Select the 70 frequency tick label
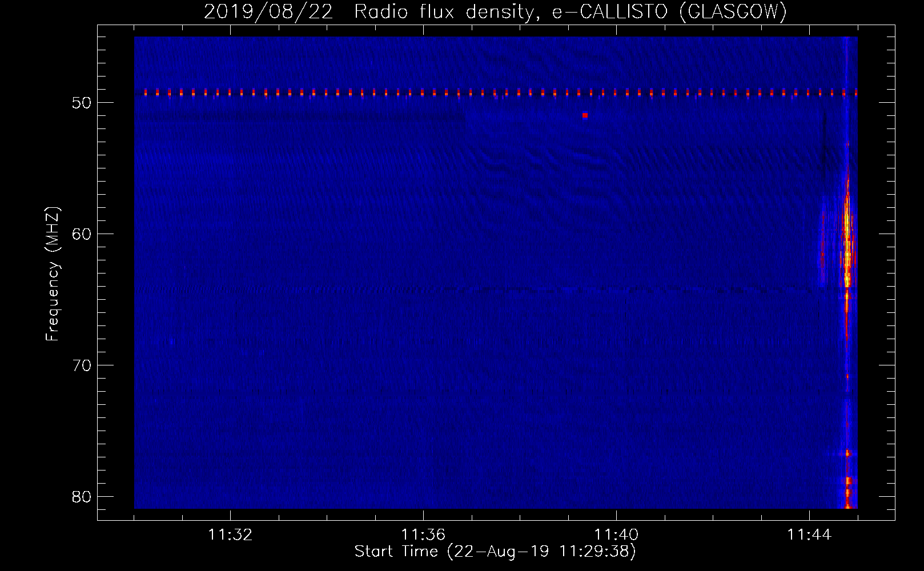The width and height of the screenshot is (924, 571). (82, 365)
